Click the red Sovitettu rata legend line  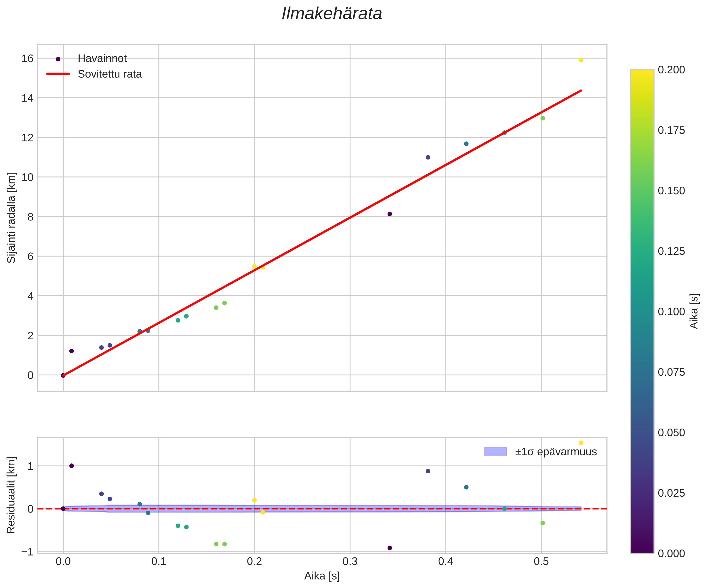click(58, 74)
